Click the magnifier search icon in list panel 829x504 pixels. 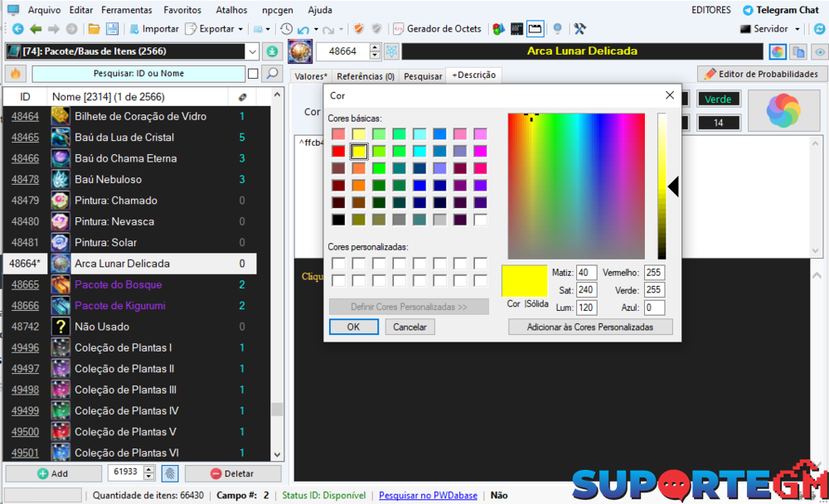[271, 74]
